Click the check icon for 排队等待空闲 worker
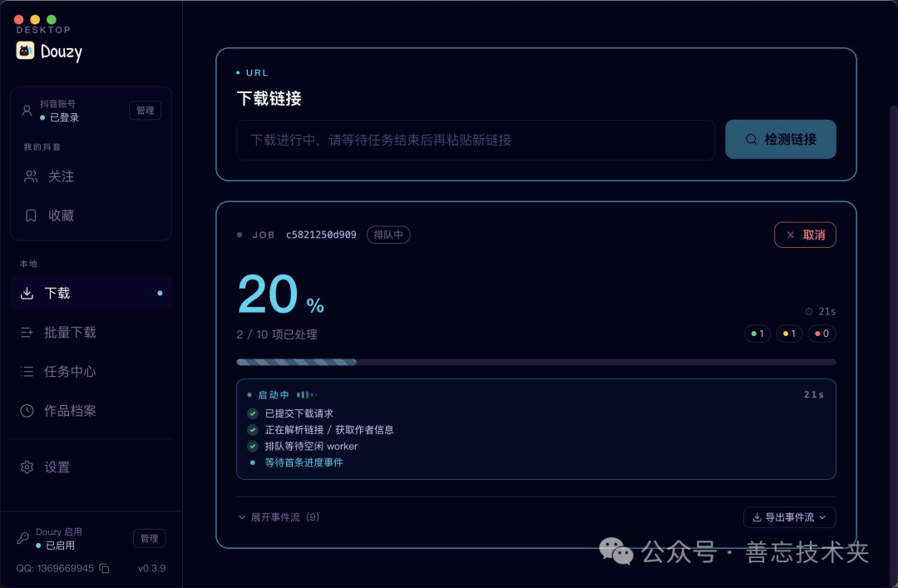Screen dimensions: 898x588 (253, 446)
